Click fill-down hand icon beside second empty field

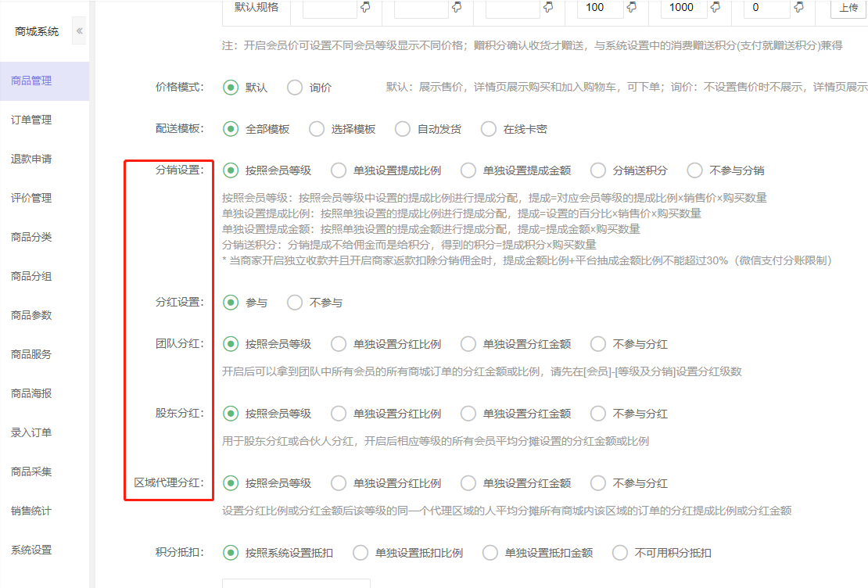tap(457, 7)
